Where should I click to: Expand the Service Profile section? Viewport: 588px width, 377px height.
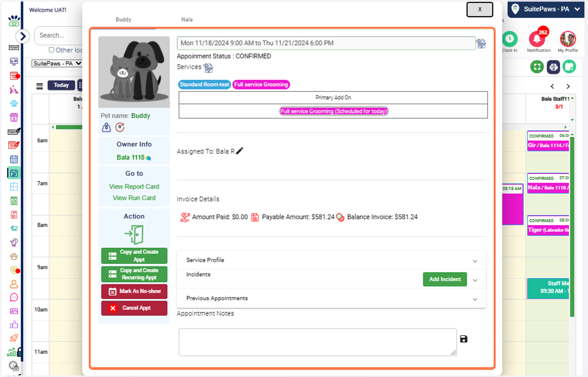pos(331,260)
